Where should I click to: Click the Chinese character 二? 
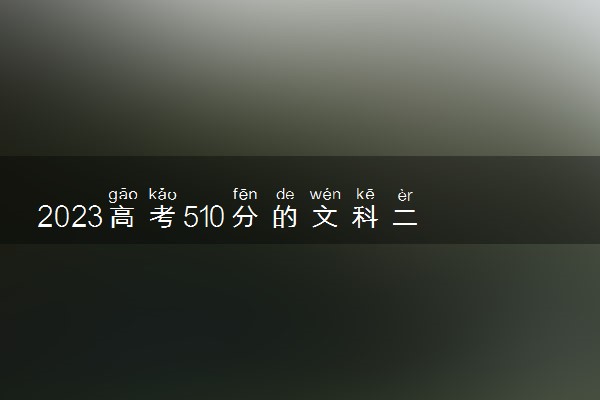pyautogui.click(x=405, y=217)
